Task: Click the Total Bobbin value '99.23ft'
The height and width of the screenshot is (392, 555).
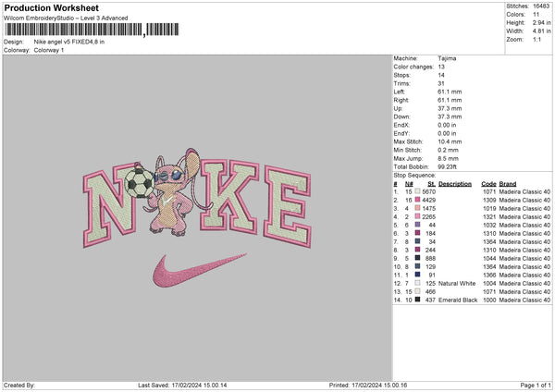Action: pyautogui.click(x=447, y=166)
